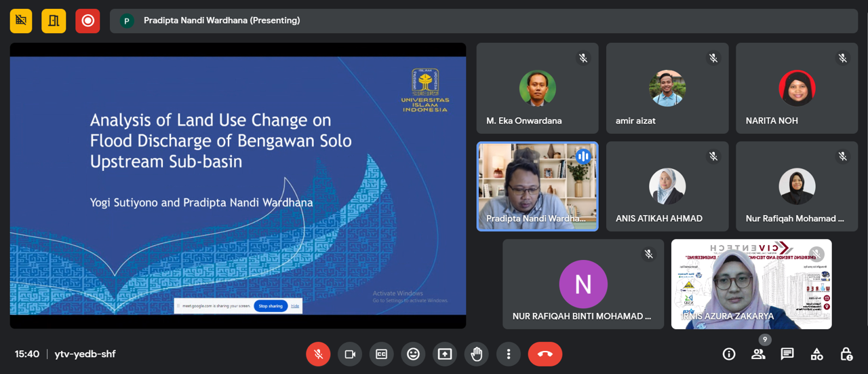Open the emoji reactions panel
The width and height of the screenshot is (868, 374).
click(413, 354)
